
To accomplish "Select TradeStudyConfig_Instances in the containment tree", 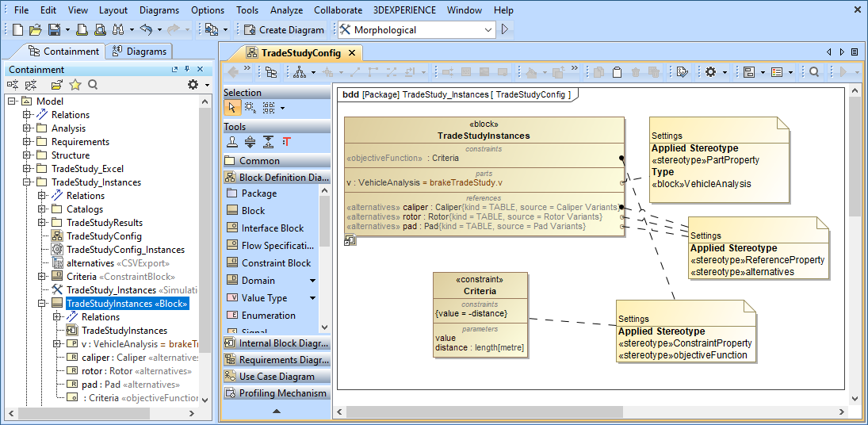I will coord(125,250).
